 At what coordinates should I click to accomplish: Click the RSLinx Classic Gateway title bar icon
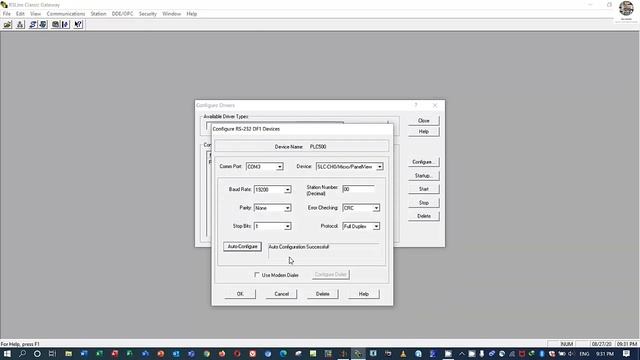coord(4,5)
